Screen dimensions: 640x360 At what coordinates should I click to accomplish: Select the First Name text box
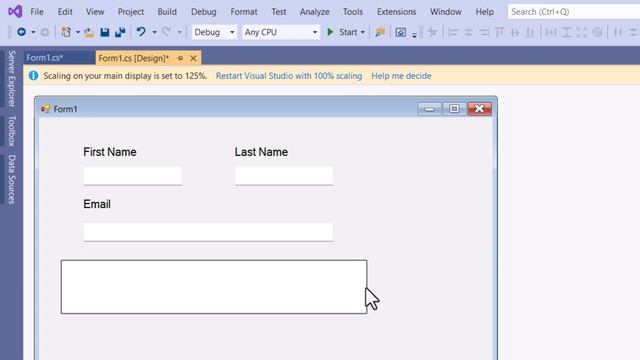pos(133,176)
